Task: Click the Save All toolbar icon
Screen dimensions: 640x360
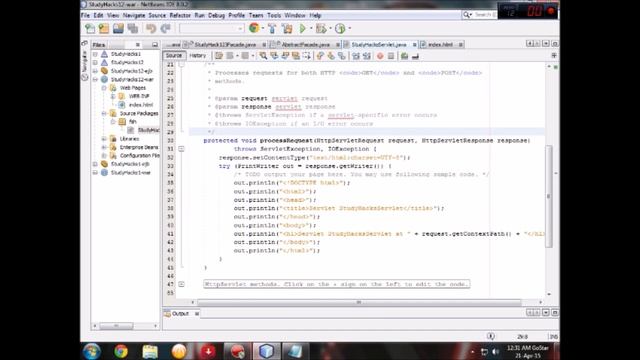Action: click(x=132, y=29)
